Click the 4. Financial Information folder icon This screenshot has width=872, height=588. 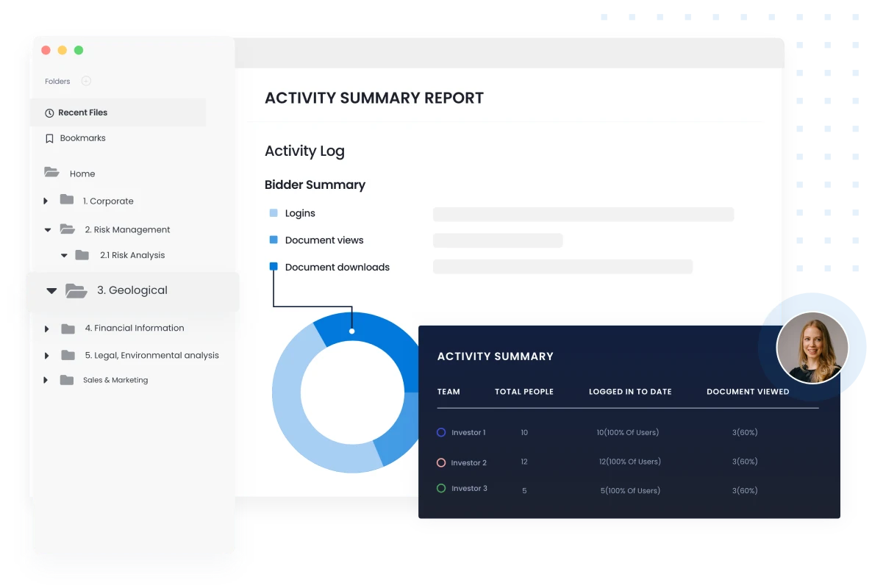[68, 329]
